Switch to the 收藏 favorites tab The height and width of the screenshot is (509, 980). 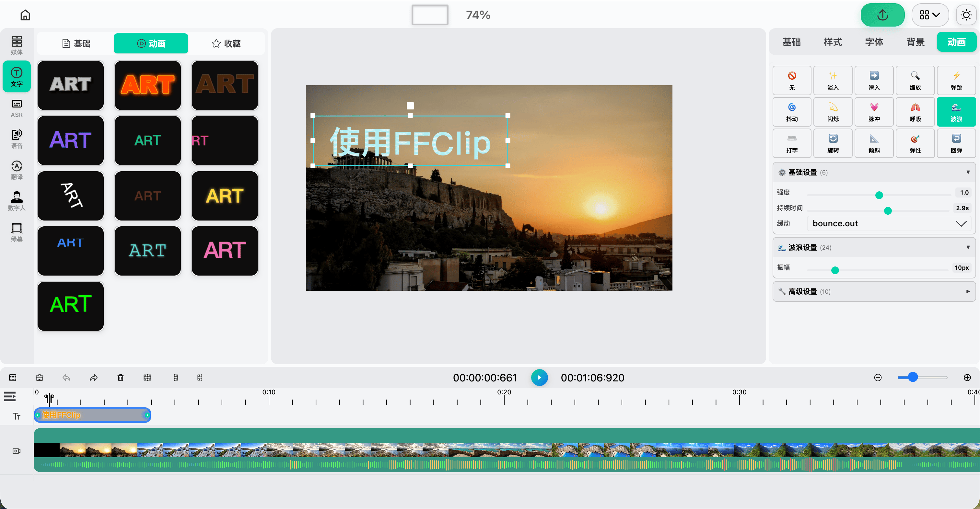pos(226,44)
